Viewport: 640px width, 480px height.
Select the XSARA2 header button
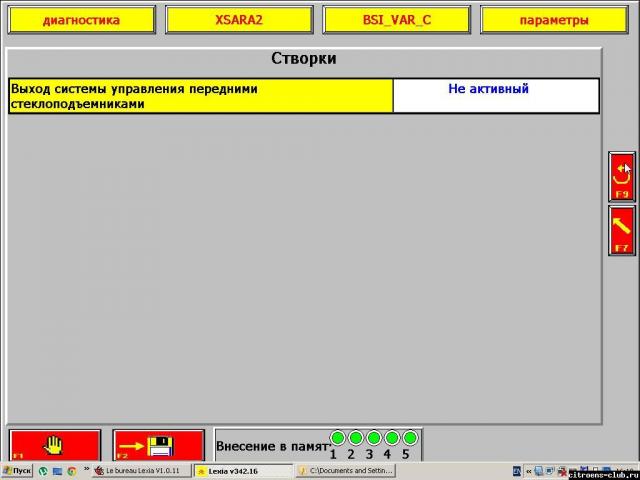pos(239,20)
